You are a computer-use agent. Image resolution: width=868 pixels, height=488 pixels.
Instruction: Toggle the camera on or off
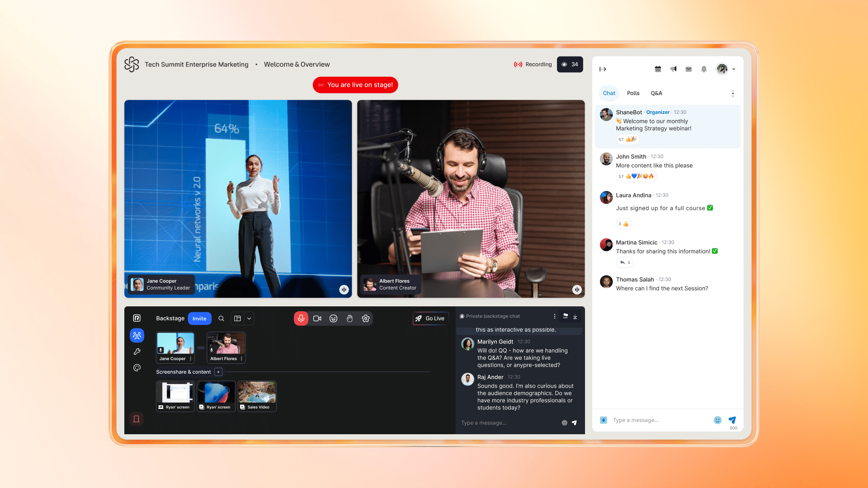(x=317, y=319)
